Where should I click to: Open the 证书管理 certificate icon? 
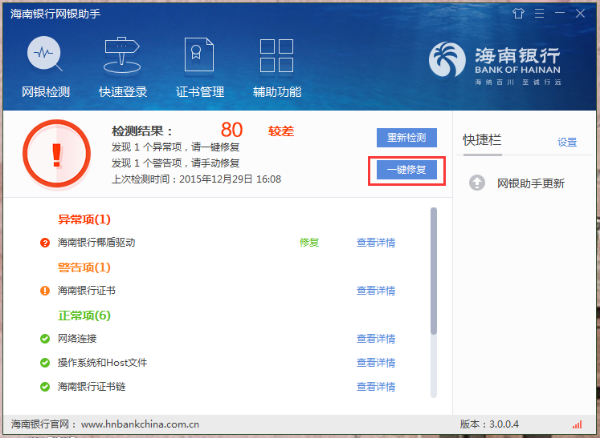199,54
